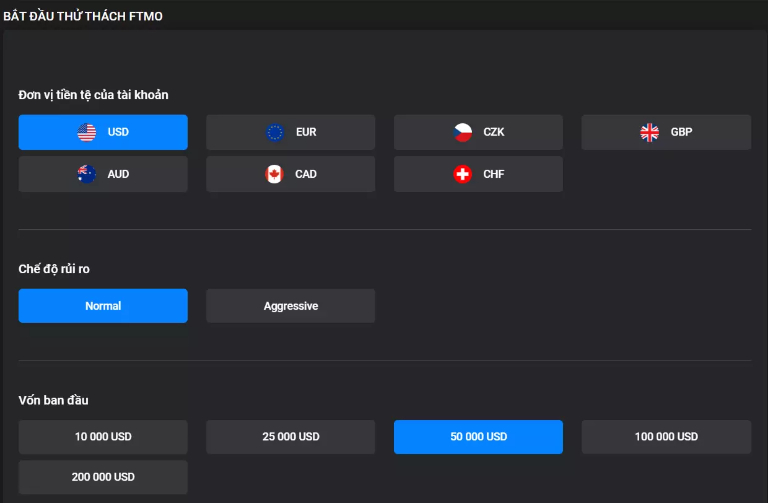
Task: Pick the CAD currency text label
Action: (306, 174)
